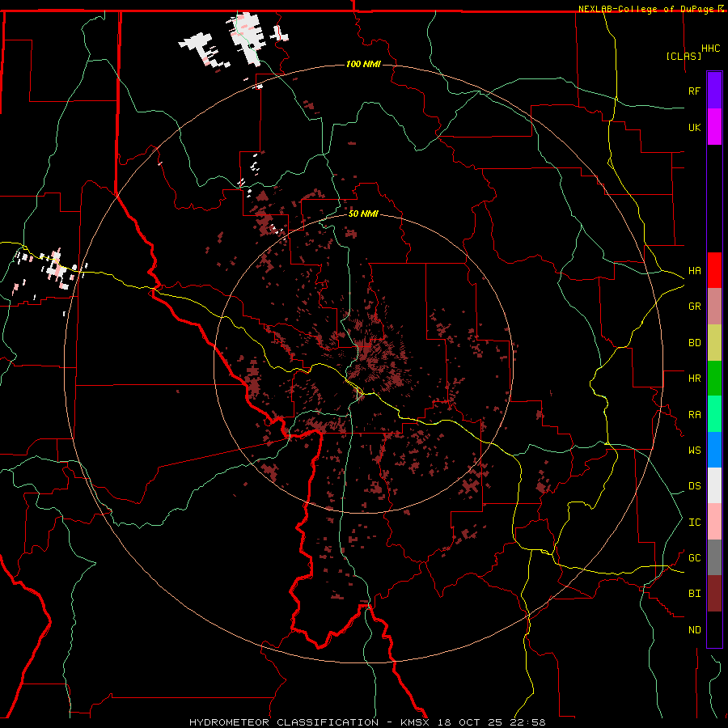The image size is (728, 728).
Task: Click the DS legend label text
Action: point(694,485)
